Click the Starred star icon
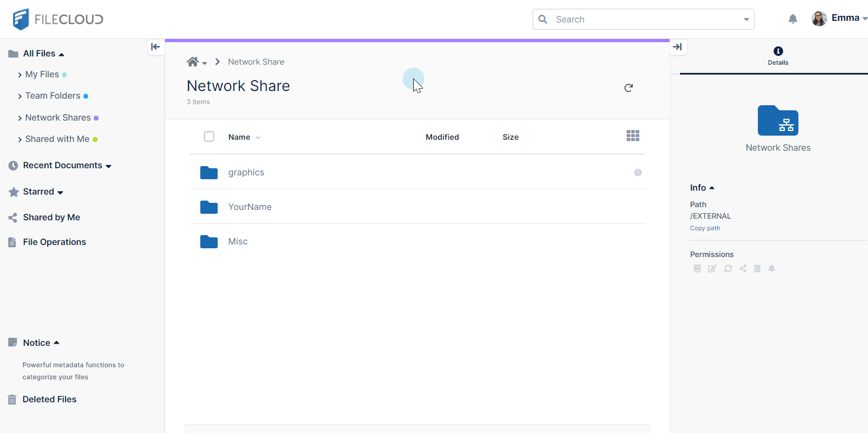Screen dimensions: 868x433 [14, 192]
